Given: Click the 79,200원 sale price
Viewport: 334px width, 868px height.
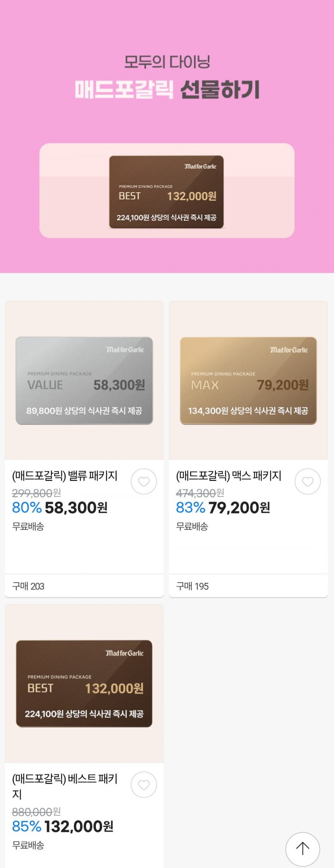Looking at the screenshot, I should (239, 508).
